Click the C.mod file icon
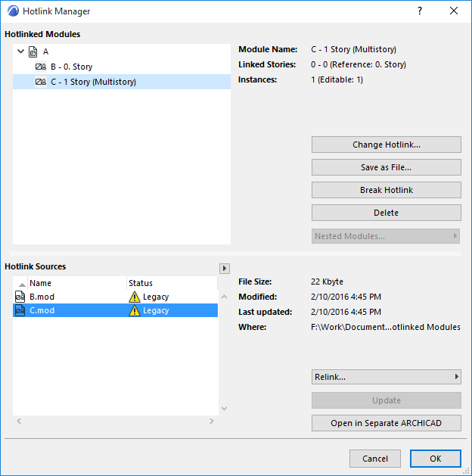This screenshot has width=472, height=476. [20, 310]
